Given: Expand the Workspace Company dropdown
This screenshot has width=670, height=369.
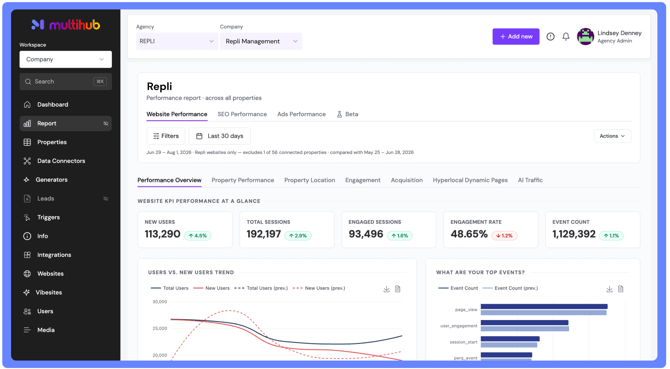Looking at the screenshot, I should click(65, 59).
